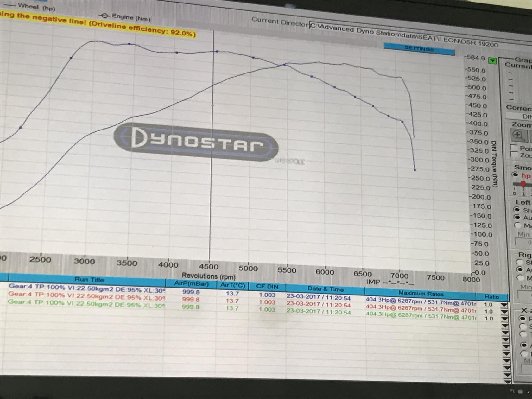
Task: Click the Left axis Min input field
Action: click(523, 243)
